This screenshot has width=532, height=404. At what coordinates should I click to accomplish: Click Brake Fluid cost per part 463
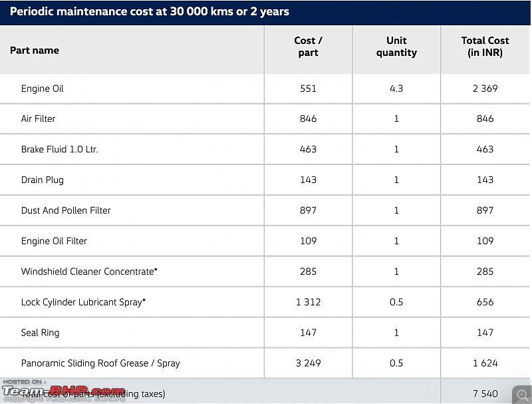(308, 149)
